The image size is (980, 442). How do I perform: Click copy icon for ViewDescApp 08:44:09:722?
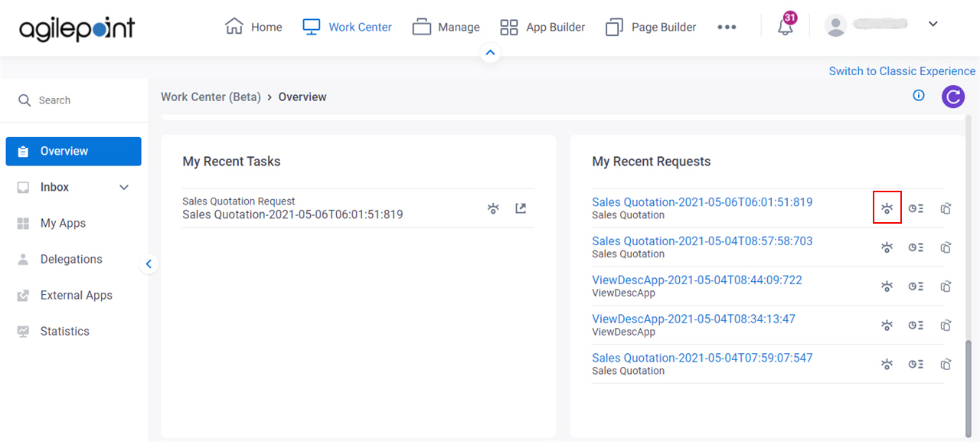click(946, 286)
